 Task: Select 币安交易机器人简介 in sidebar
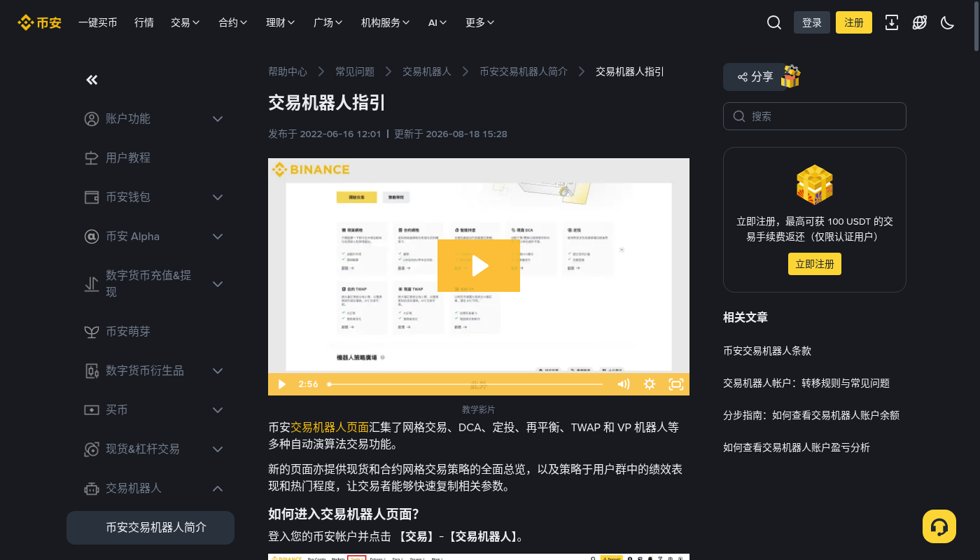coord(150,528)
